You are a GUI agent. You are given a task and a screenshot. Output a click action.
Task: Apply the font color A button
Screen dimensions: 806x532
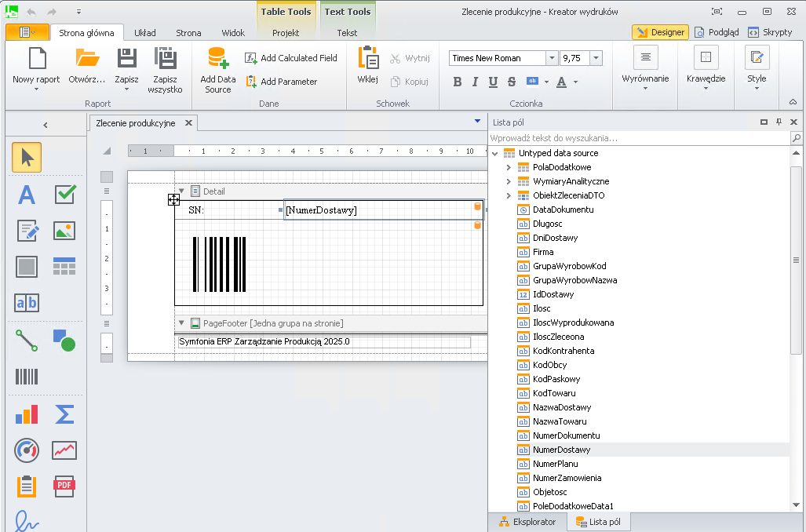tap(562, 82)
